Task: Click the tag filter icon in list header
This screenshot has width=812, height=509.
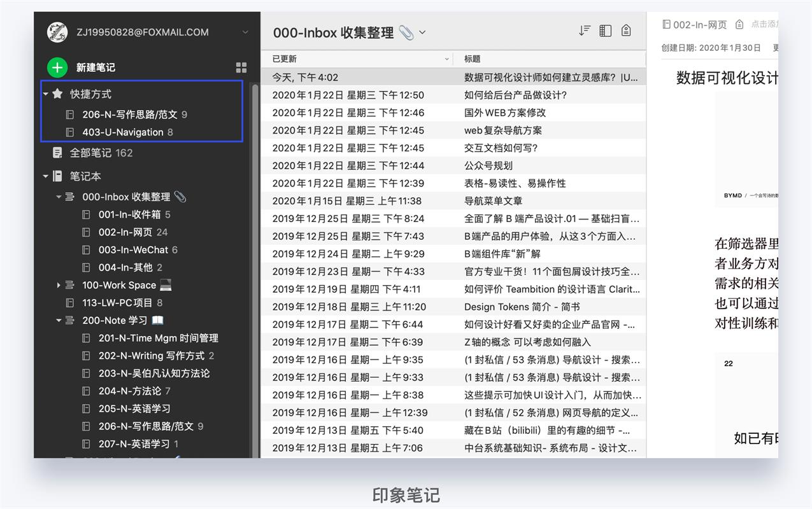Action: (x=626, y=31)
